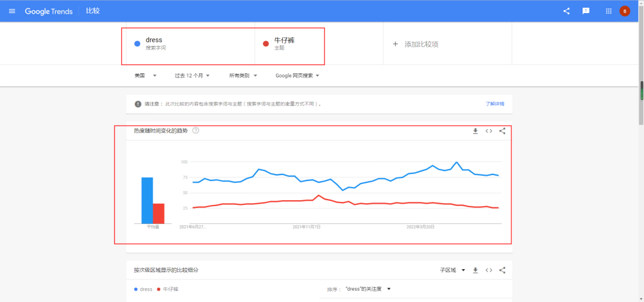Open the 过去 12 个月 time range dropdown

pyautogui.click(x=193, y=76)
